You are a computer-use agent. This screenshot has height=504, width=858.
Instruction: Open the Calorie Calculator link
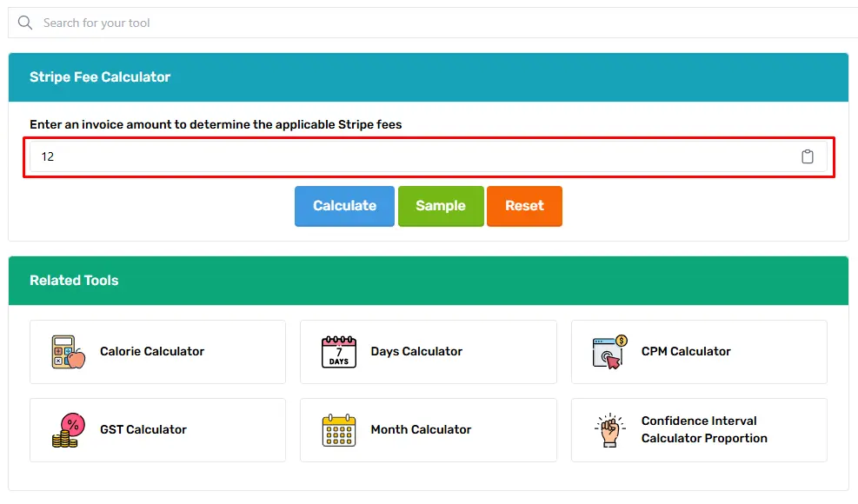(152, 351)
